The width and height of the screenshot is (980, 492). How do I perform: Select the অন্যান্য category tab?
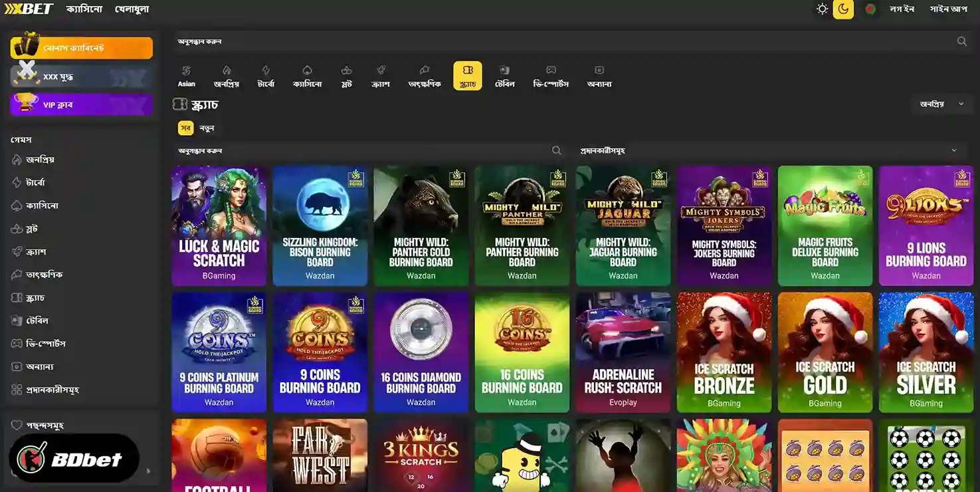click(599, 76)
